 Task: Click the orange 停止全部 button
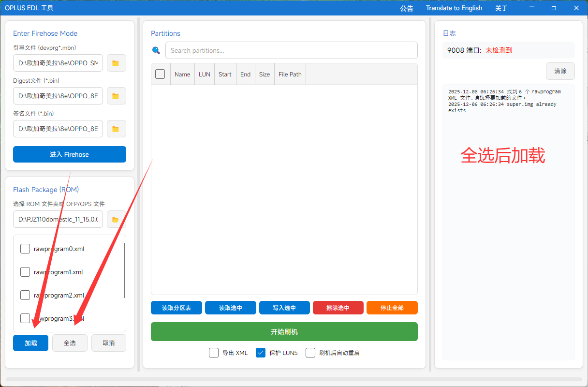[x=392, y=308]
